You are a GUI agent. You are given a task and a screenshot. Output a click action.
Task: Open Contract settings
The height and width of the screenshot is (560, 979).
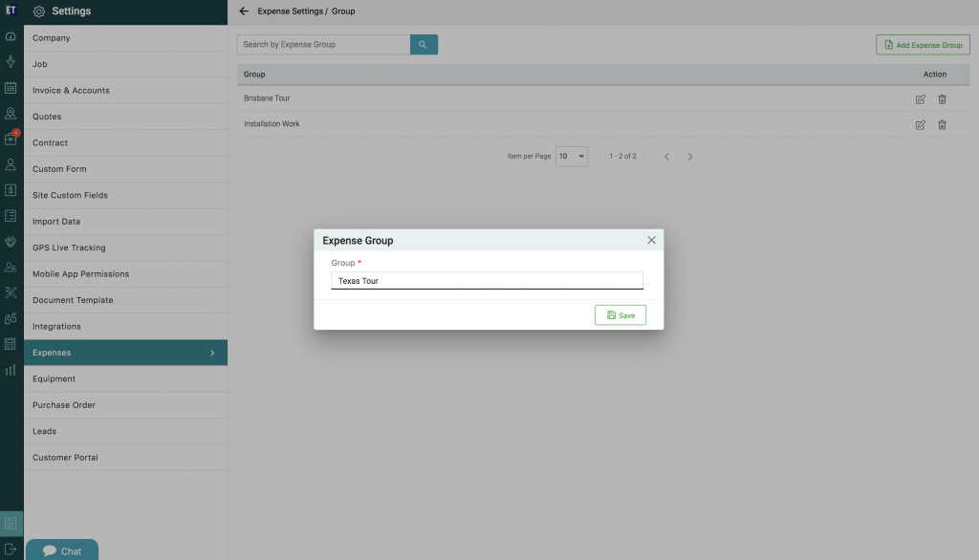(x=125, y=143)
